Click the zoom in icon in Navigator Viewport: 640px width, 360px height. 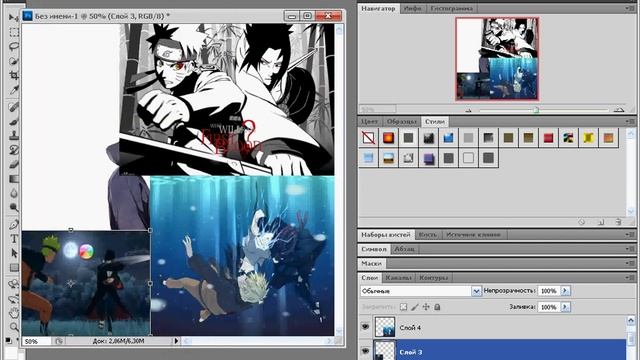pos(619,109)
